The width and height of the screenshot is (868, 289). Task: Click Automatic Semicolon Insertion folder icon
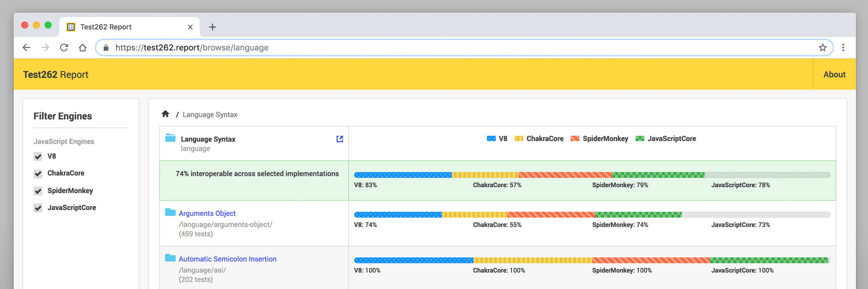pyautogui.click(x=171, y=258)
